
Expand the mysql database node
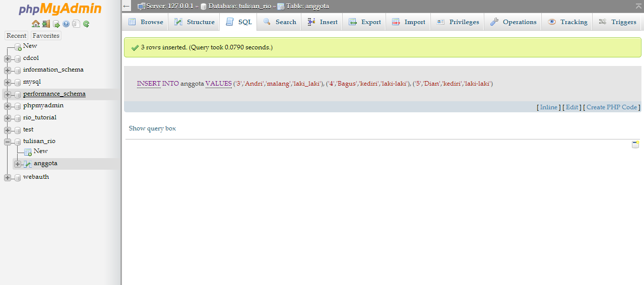pyautogui.click(x=8, y=82)
